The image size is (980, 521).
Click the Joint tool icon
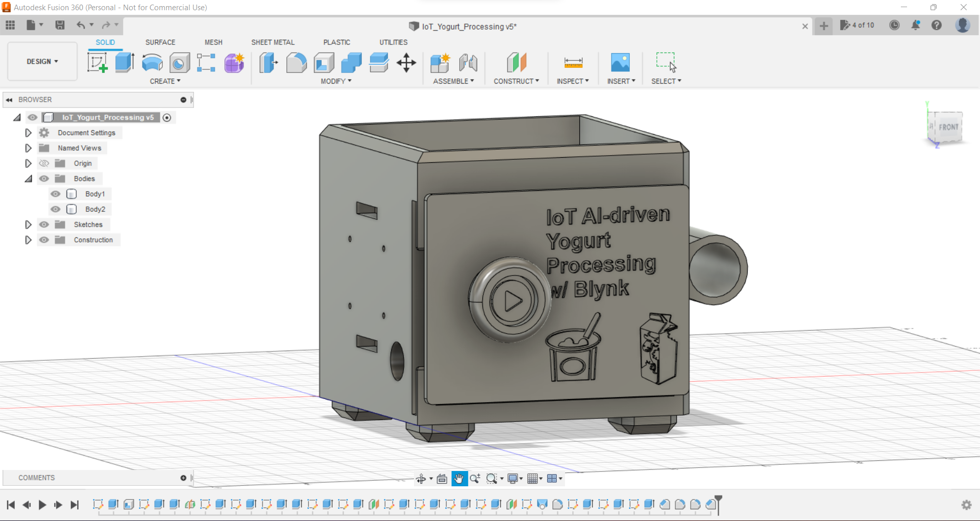coord(468,63)
